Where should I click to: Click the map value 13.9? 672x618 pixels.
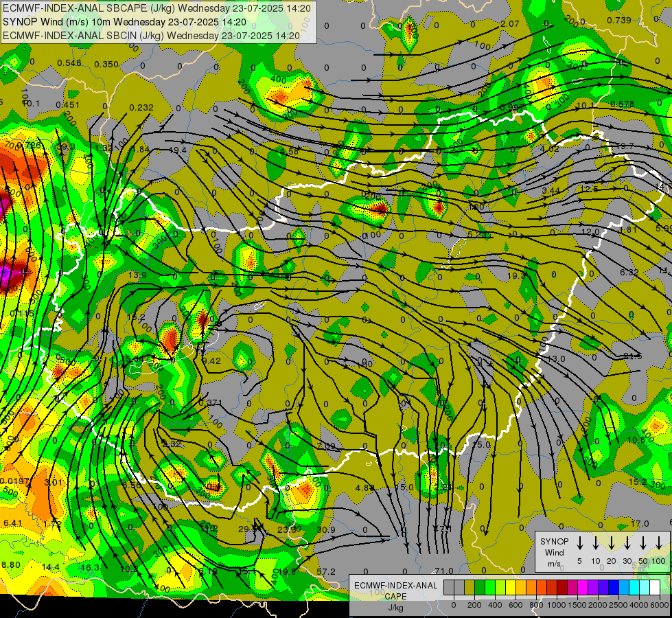(137, 275)
